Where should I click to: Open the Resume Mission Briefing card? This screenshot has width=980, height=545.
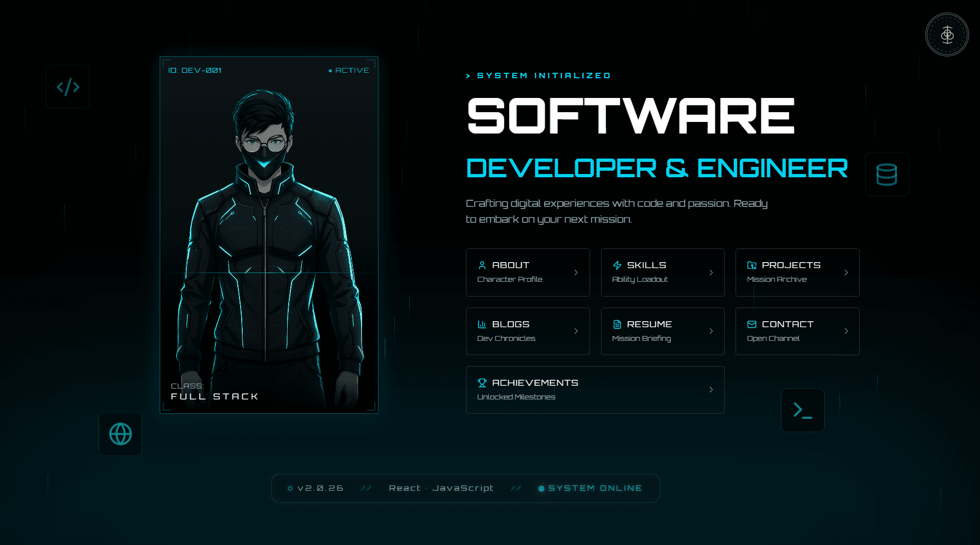tap(662, 331)
